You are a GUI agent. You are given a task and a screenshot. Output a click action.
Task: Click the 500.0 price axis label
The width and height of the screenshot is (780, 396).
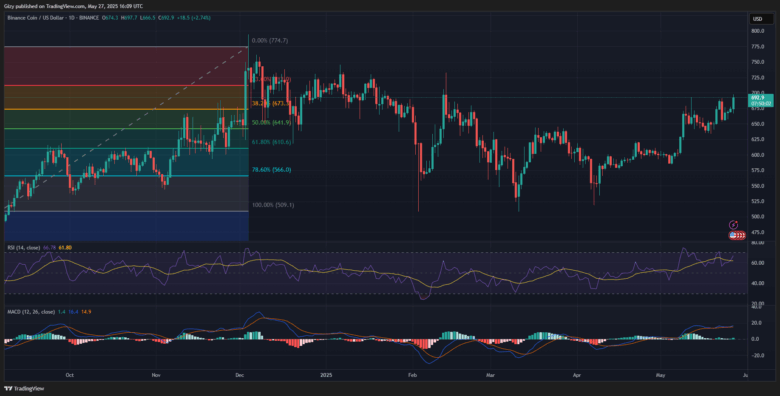point(759,217)
